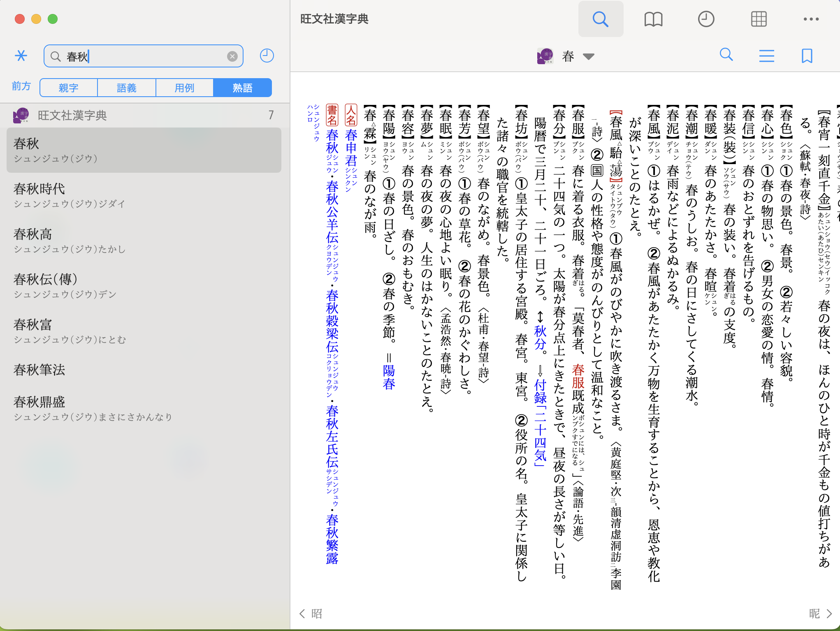The width and height of the screenshot is (840, 631).
Task: Click the dictionary icon beside 春 title
Action: click(x=545, y=56)
